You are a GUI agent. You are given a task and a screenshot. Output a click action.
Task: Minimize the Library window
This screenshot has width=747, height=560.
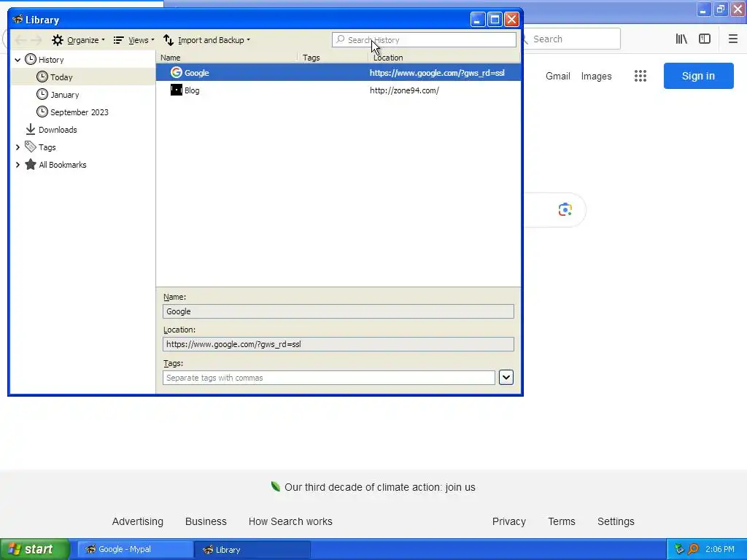pos(478,20)
